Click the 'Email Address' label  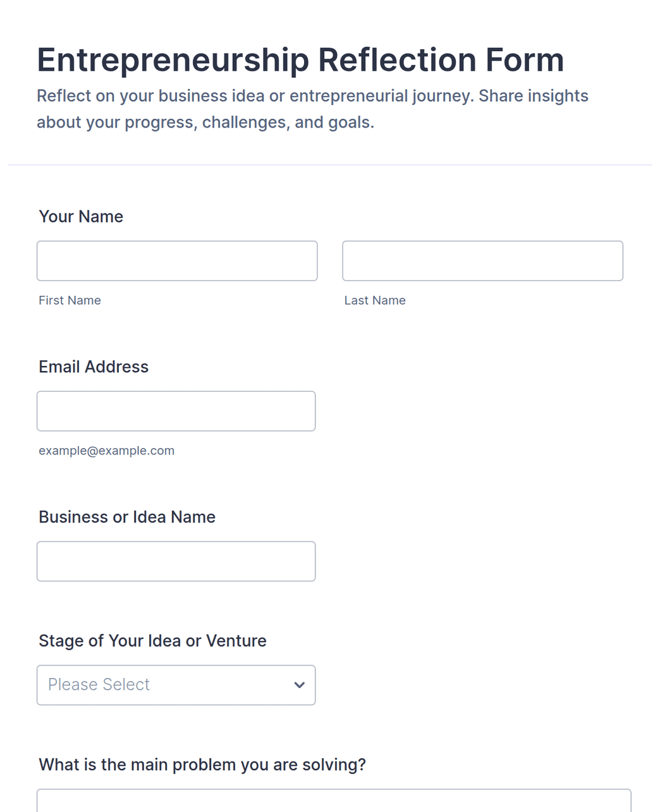pos(94,367)
